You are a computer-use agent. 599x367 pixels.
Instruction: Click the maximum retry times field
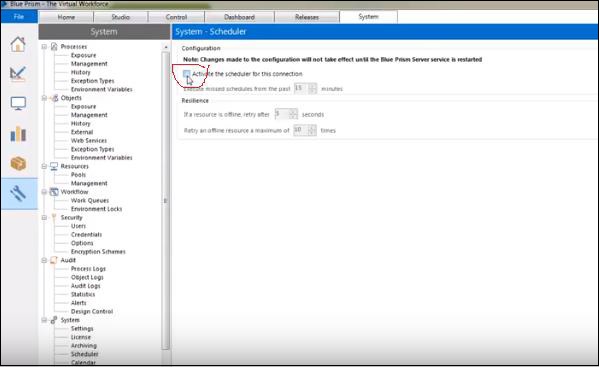[x=301, y=130]
